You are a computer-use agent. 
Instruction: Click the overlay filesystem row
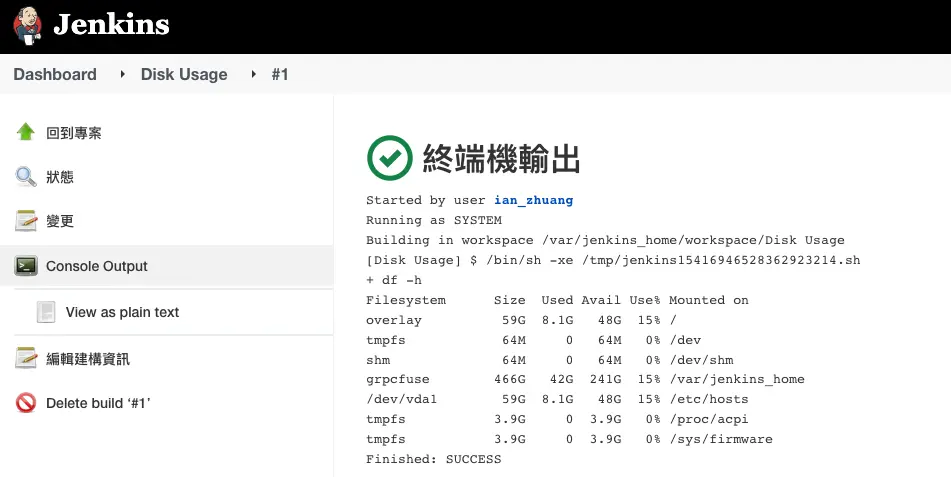[522, 320]
